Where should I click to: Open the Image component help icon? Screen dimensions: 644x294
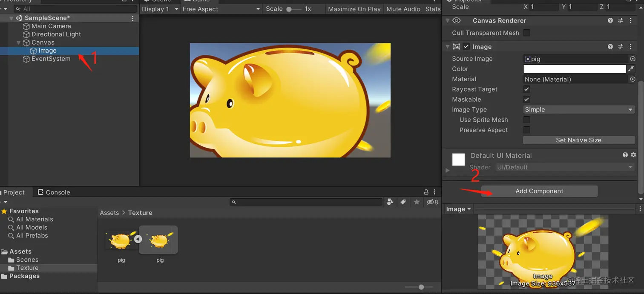pos(610,47)
